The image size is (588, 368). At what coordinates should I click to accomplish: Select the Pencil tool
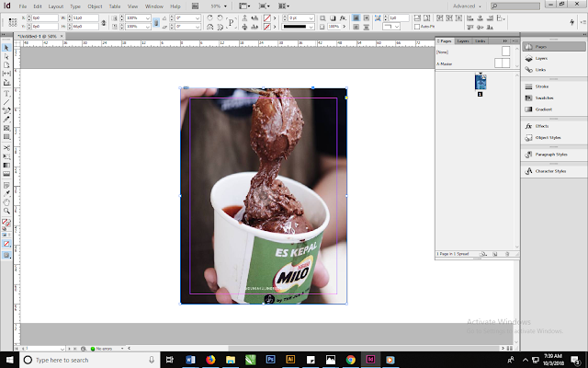(x=6, y=120)
